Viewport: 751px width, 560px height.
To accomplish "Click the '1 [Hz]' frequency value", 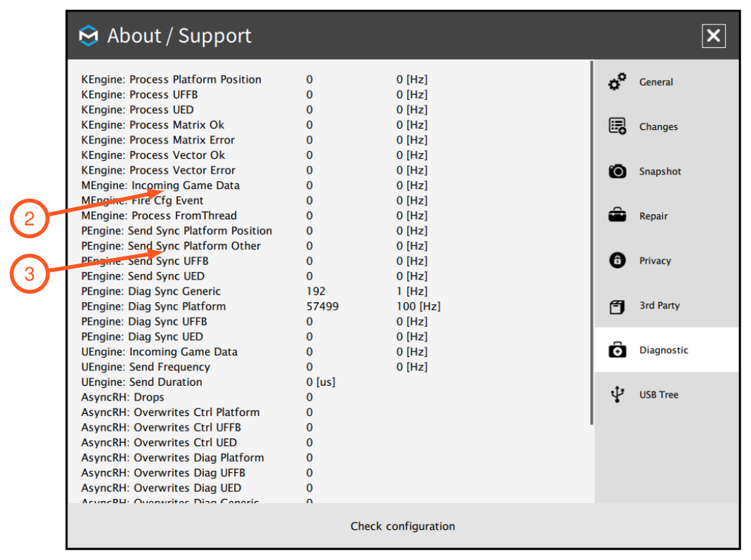I will click(x=412, y=291).
